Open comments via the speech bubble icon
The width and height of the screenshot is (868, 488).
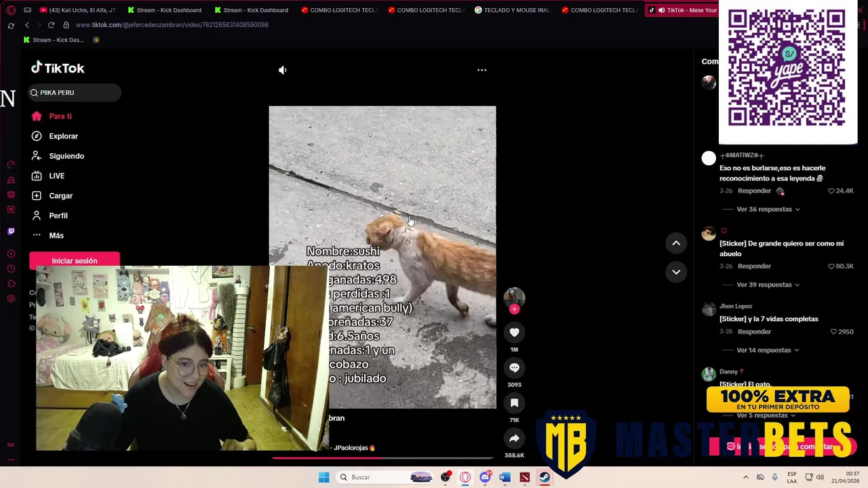514,367
